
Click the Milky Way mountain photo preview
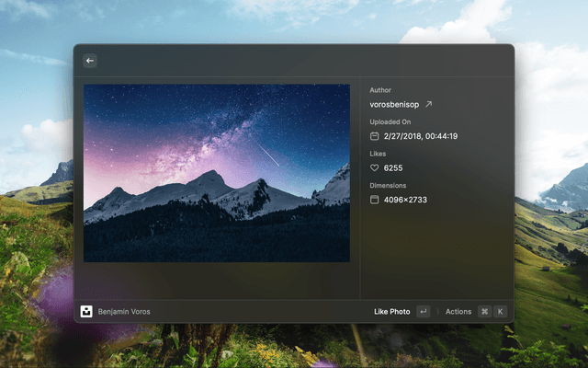[x=217, y=173]
